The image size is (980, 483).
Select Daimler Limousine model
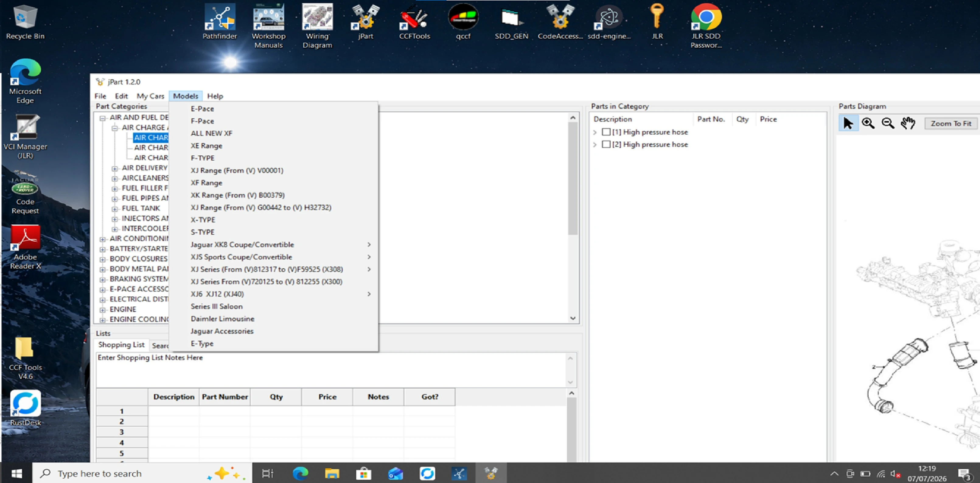point(274,319)
